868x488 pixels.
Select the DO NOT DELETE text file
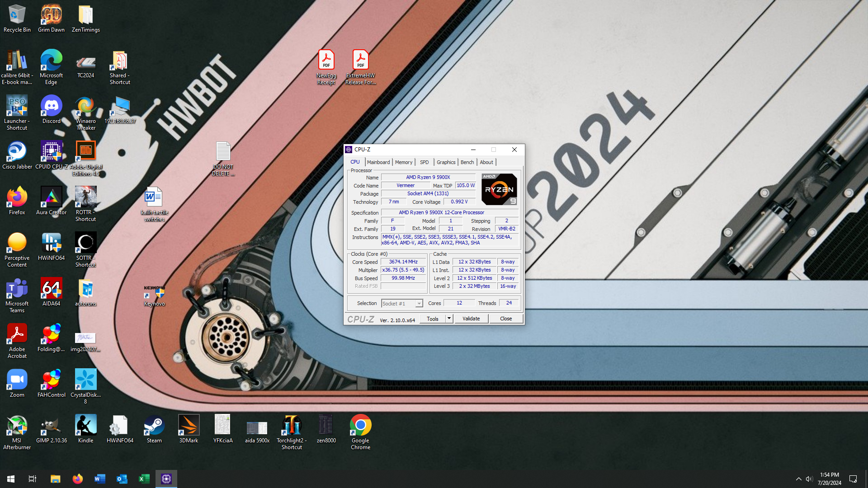click(223, 158)
